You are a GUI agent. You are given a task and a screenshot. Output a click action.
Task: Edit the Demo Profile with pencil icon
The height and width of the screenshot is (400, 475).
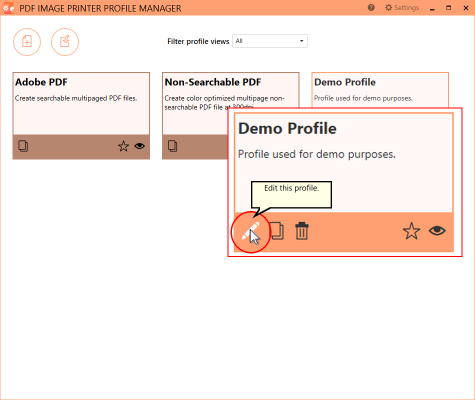250,231
